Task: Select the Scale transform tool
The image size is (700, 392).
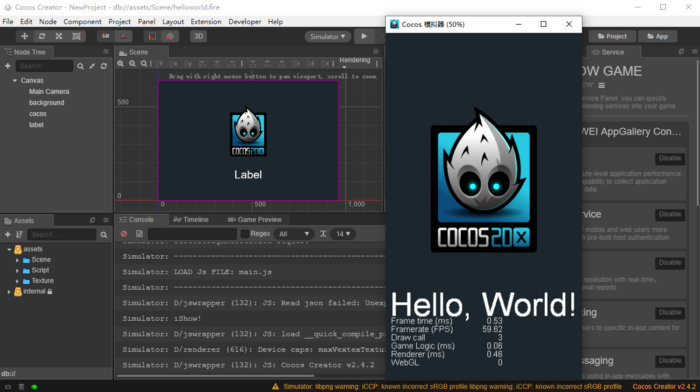Action: [x=59, y=36]
